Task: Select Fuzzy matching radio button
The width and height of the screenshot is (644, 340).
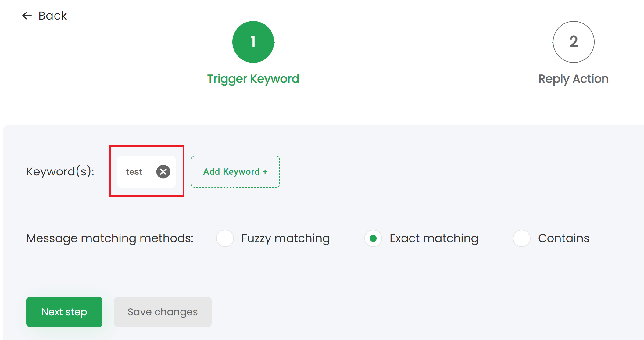Action: (x=225, y=237)
